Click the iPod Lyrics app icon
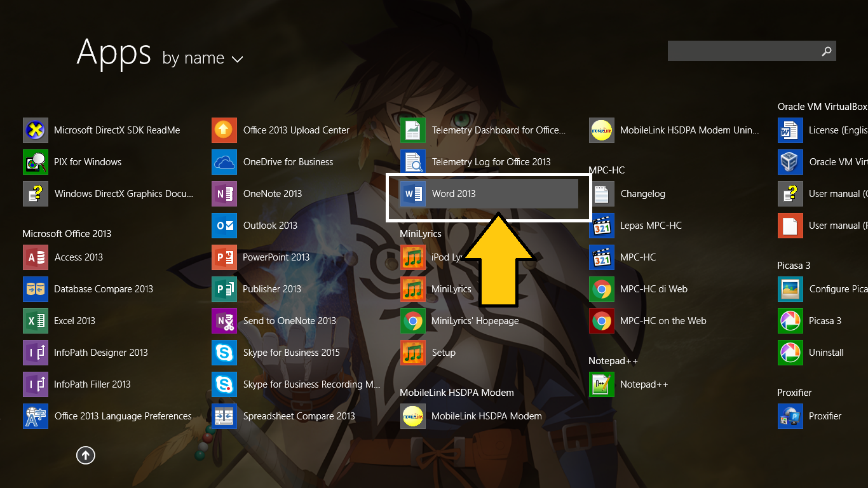 coord(413,257)
